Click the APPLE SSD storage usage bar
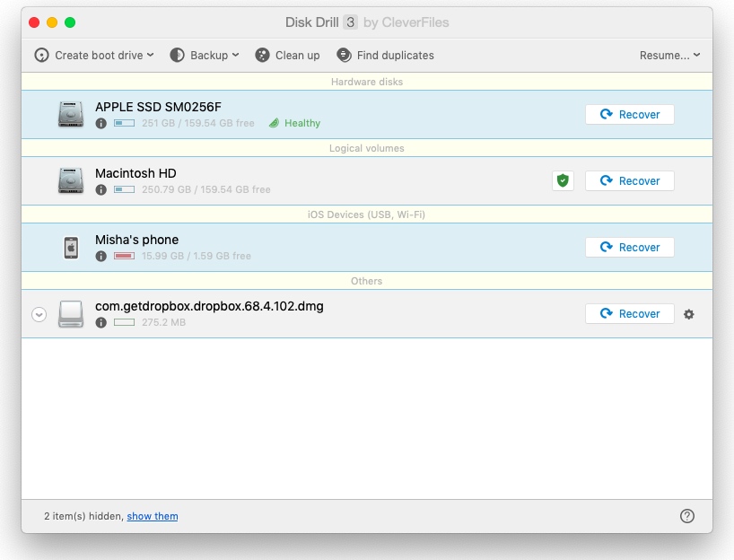This screenshot has width=734, height=560. pos(124,123)
